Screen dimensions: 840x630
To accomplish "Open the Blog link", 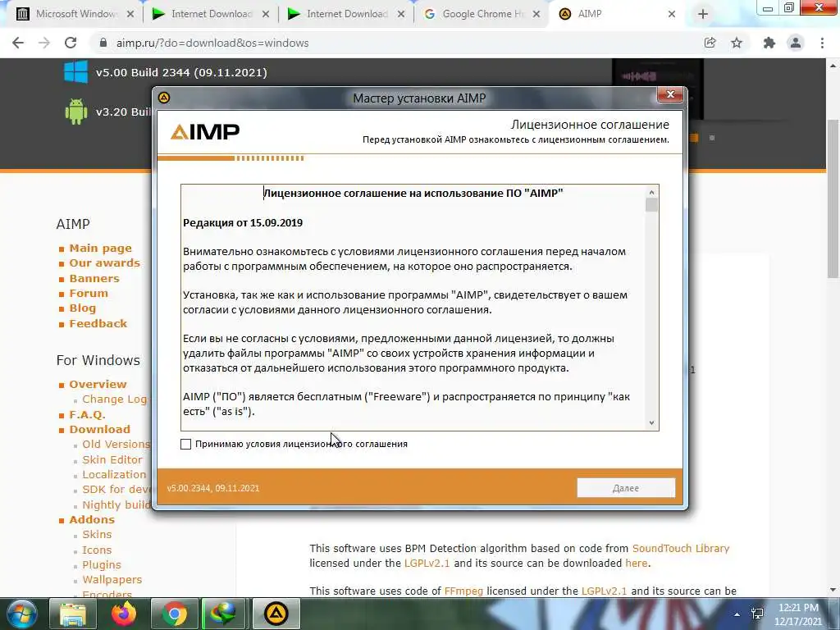I will coord(83,308).
